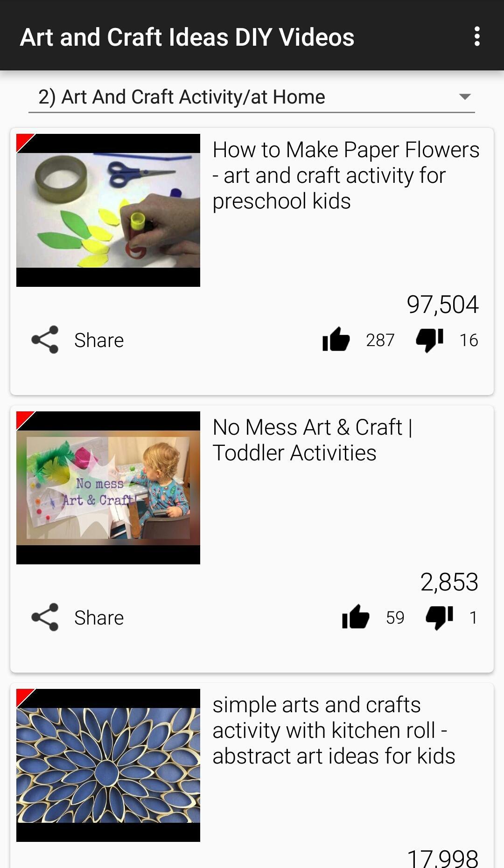Share the Paper Flowers video via Share label

[x=99, y=340]
